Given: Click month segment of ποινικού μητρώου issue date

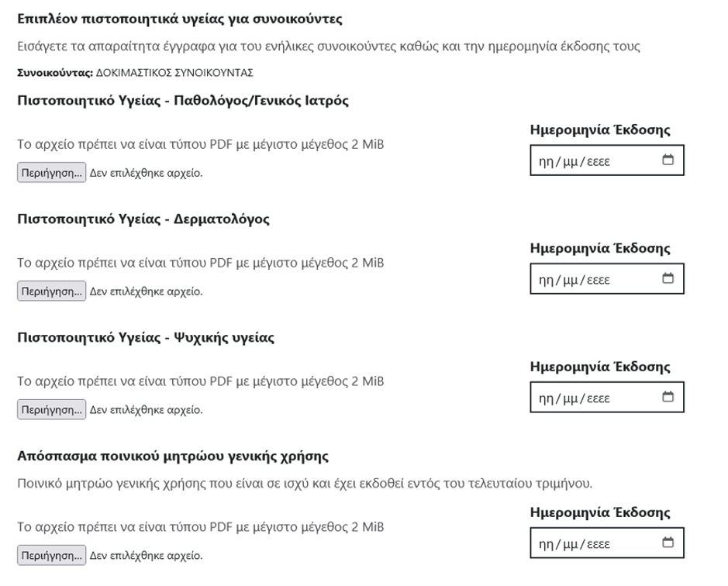Looking at the screenshot, I should (x=571, y=544).
